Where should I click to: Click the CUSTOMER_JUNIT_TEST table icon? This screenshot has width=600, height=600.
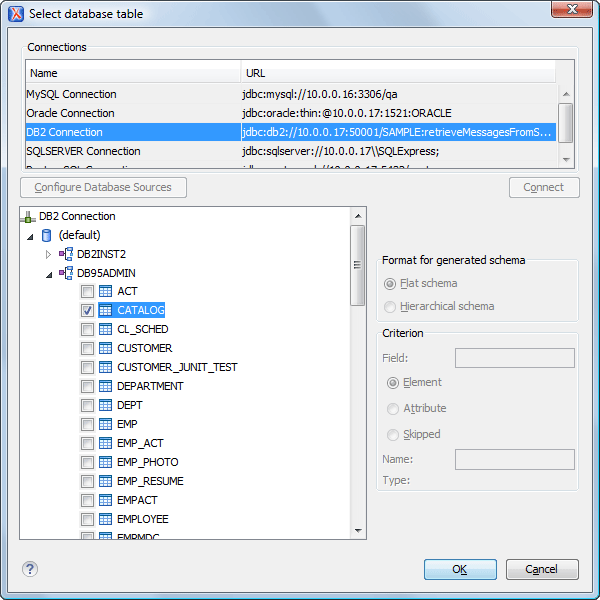click(105, 367)
